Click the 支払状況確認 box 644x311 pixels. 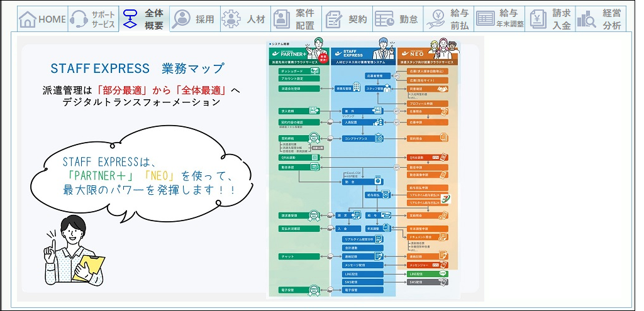[299, 229]
